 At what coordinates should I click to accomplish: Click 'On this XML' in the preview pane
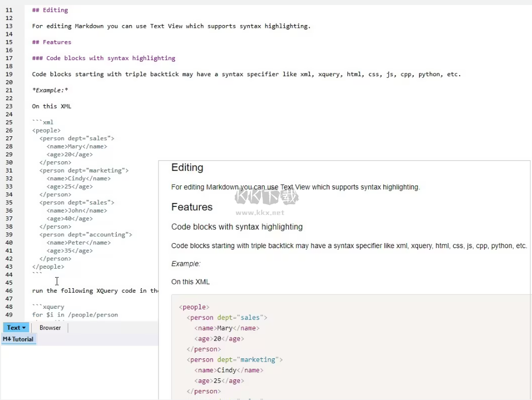coord(190,282)
